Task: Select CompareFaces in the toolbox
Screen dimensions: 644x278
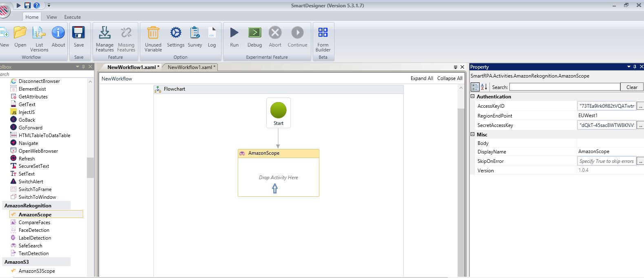Action: pyautogui.click(x=34, y=222)
